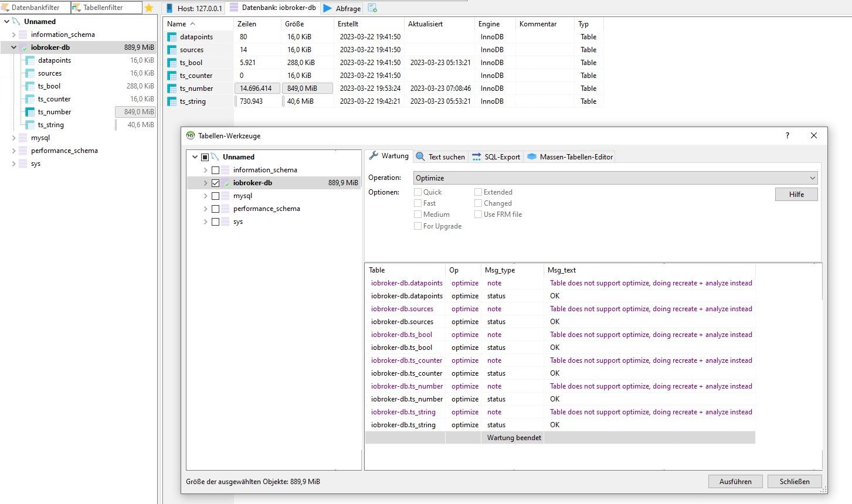Open the Massen-Tabellen-Editor tab
The height and width of the screenshot is (504, 852).
(x=570, y=156)
